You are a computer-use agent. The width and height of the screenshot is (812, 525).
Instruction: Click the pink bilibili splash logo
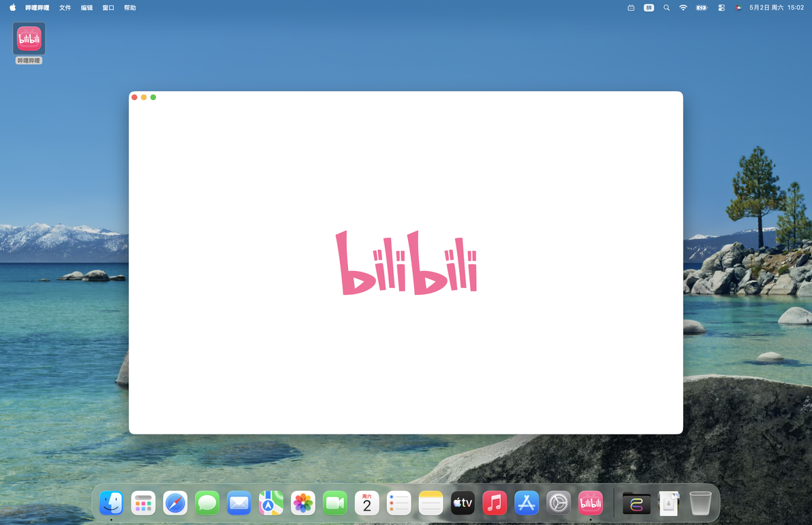click(x=406, y=263)
